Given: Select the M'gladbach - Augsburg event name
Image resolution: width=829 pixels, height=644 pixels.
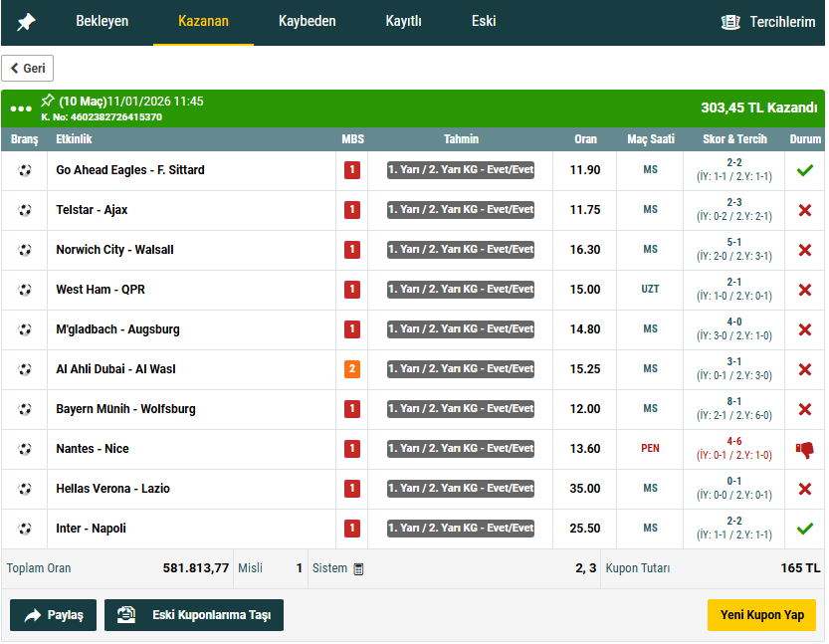Looking at the screenshot, I should coord(117,329).
